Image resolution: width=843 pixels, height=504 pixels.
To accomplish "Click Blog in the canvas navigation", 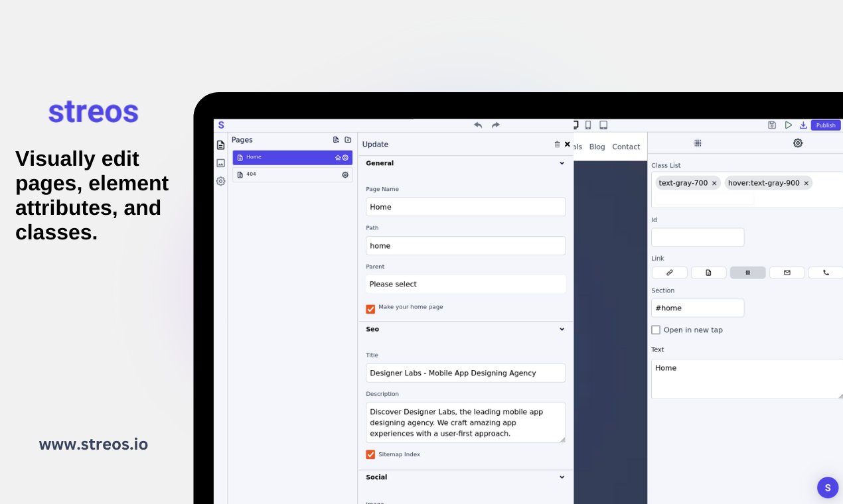I will tap(597, 147).
